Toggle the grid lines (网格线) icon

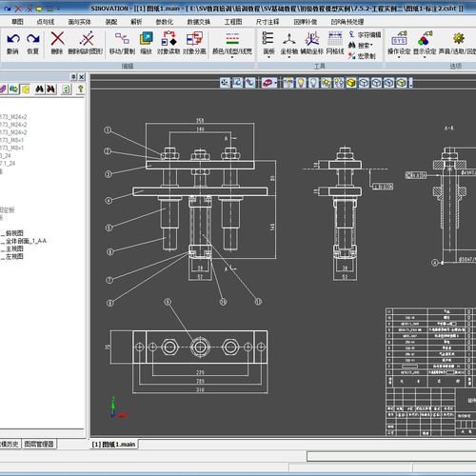(335, 39)
